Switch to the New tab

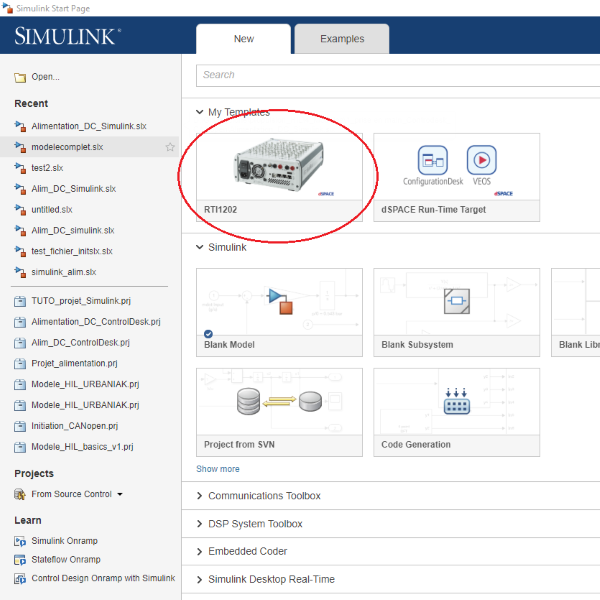[x=243, y=39]
